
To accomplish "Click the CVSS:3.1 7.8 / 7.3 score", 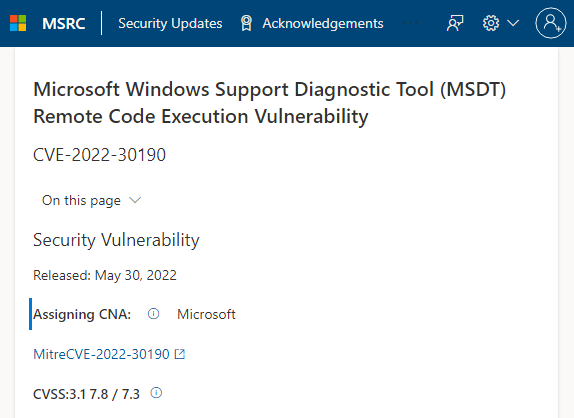I will (86, 394).
